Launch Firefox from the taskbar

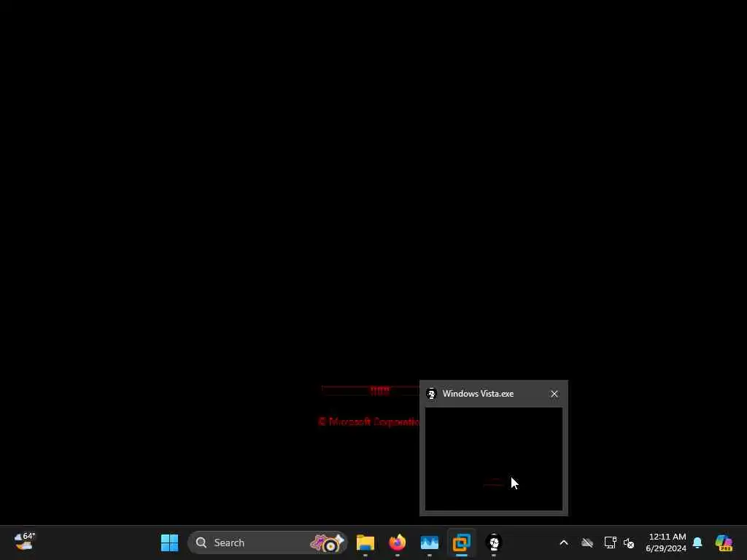(398, 542)
